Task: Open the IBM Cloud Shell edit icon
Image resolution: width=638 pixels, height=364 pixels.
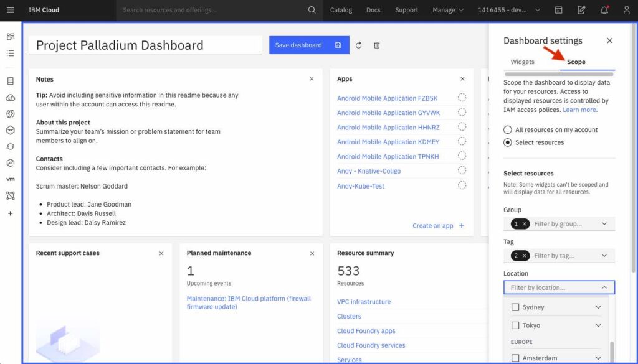Action: point(581,10)
